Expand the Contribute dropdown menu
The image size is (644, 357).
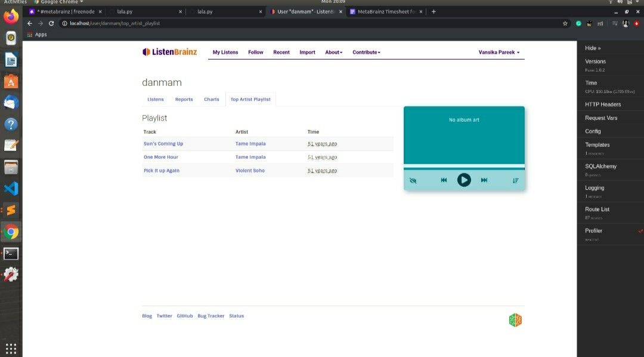pos(366,52)
